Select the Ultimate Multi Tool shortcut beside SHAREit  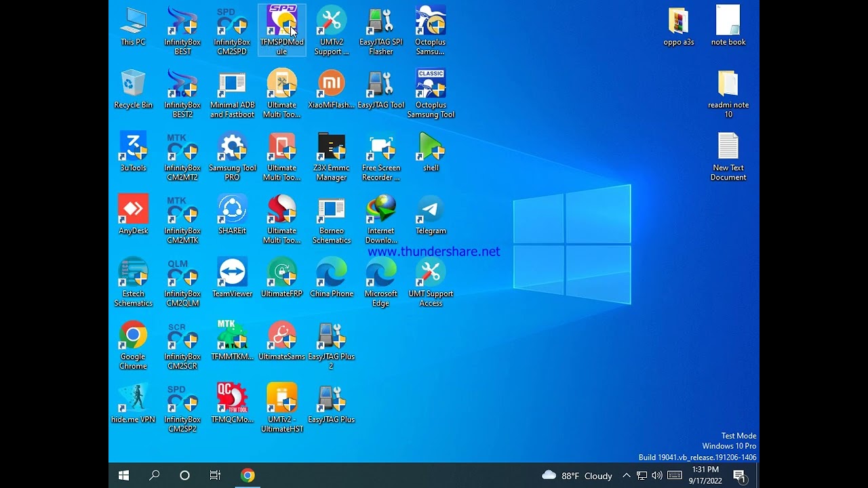281,220
